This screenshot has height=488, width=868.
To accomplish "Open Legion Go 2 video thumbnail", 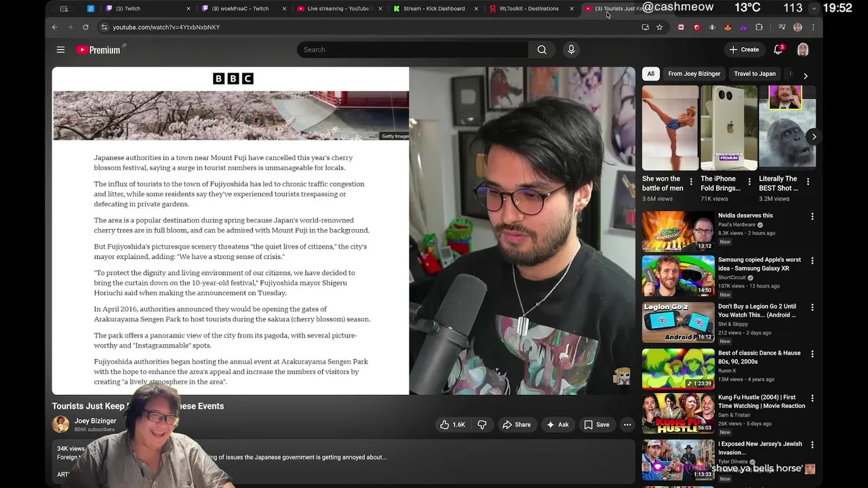I will point(678,322).
